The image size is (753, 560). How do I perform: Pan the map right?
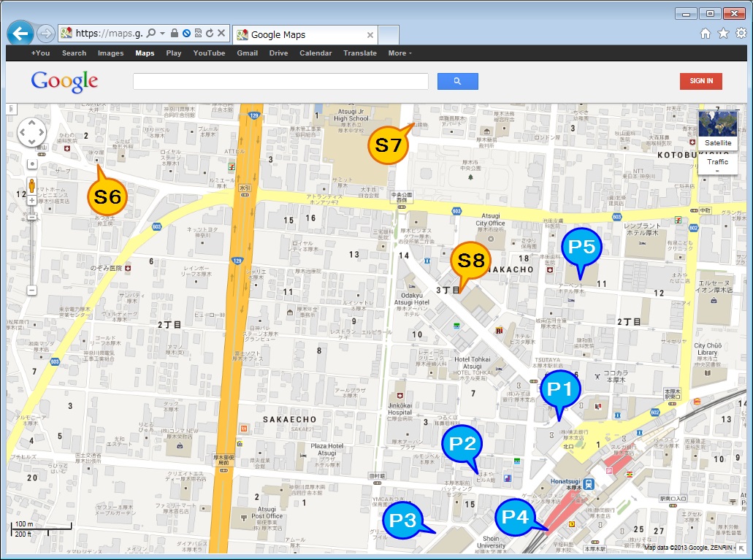(42, 132)
